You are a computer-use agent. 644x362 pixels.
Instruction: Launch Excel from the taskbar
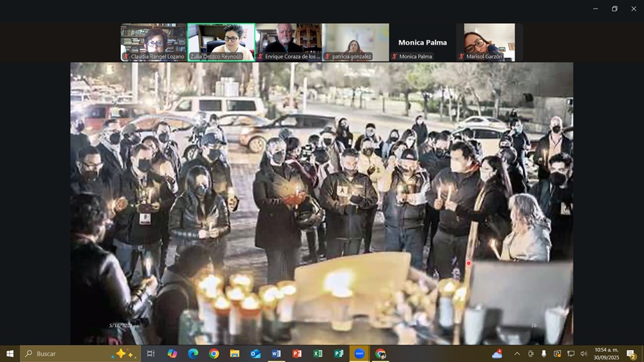[318, 354]
